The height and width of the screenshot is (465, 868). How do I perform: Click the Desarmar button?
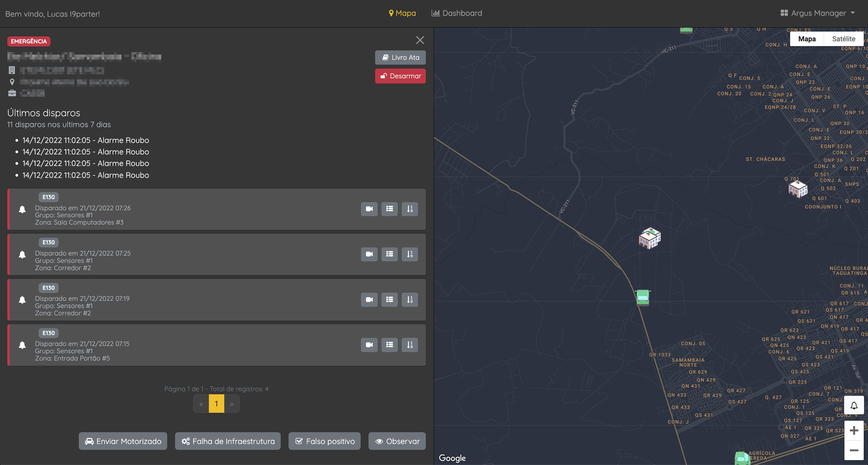pos(400,76)
